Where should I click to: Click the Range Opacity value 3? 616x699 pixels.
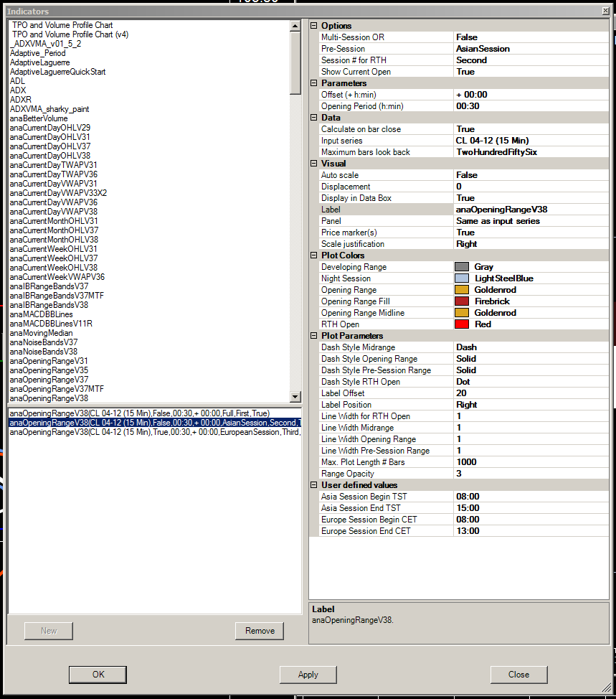click(x=531, y=474)
